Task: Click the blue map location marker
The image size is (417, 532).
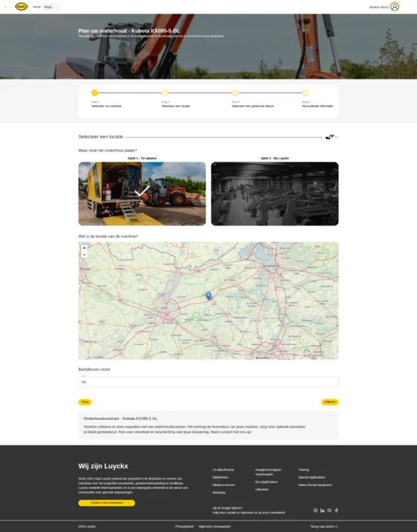Action: pyautogui.click(x=208, y=296)
